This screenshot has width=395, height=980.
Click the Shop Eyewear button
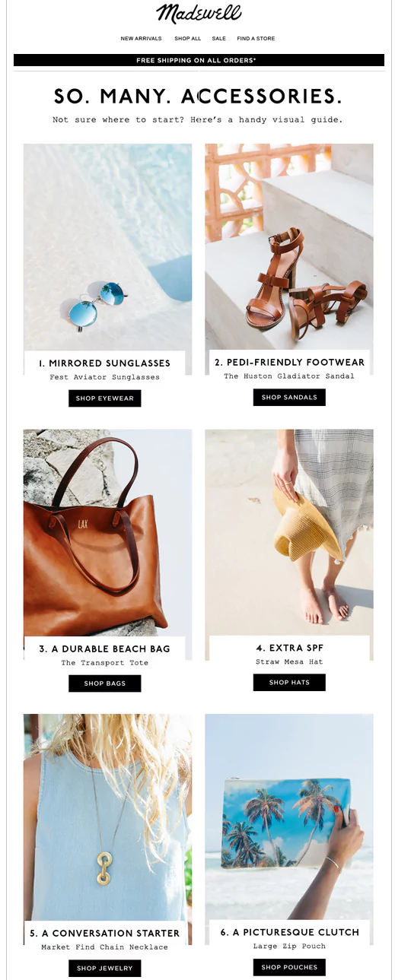105,398
